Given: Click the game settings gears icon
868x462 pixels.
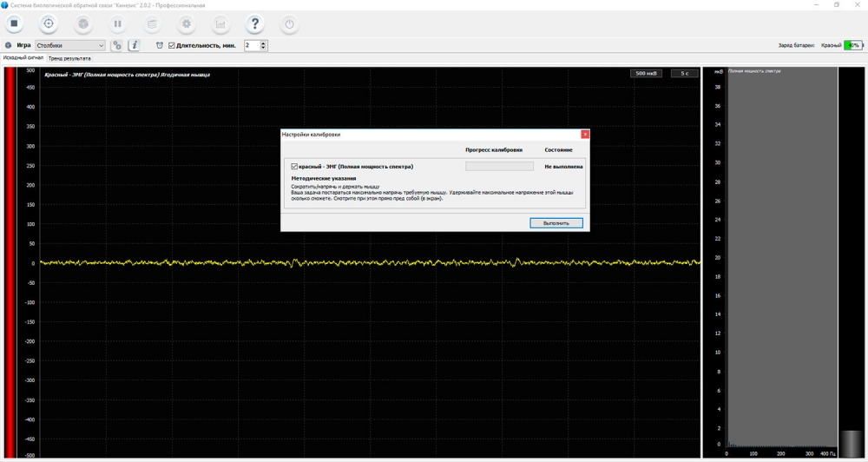Looking at the screenshot, I should 117,45.
